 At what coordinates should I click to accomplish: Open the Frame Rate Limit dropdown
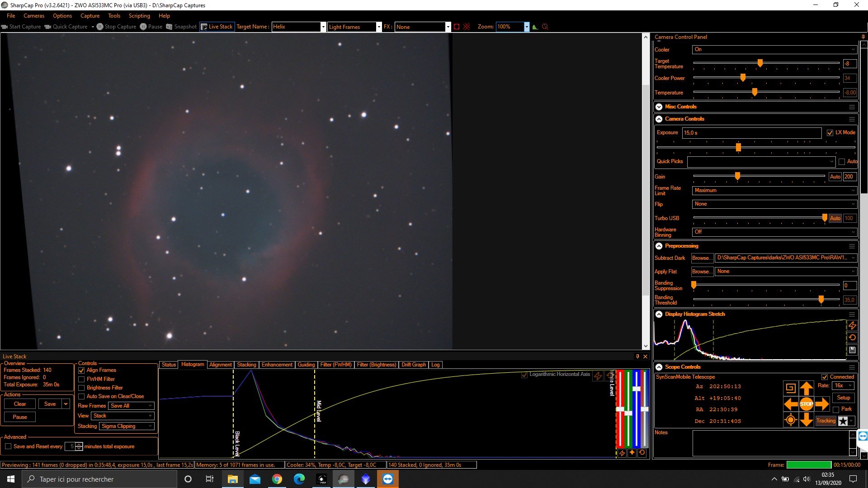[x=774, y=190]
